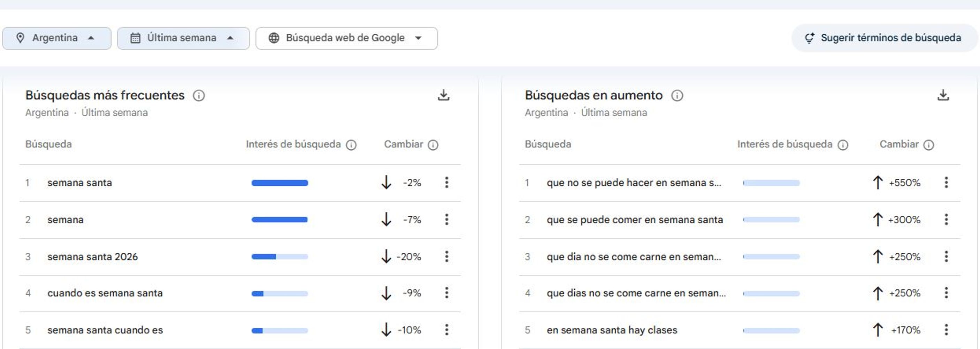The height and width of the screenshot is (349, 980).
Task: Click the 'semana santa cuando es' query
Action: pos(105,331)
